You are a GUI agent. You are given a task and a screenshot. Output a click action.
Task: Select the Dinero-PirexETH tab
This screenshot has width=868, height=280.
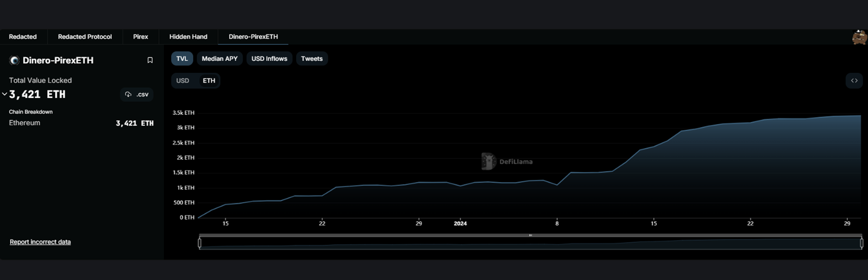click(253, 37)
